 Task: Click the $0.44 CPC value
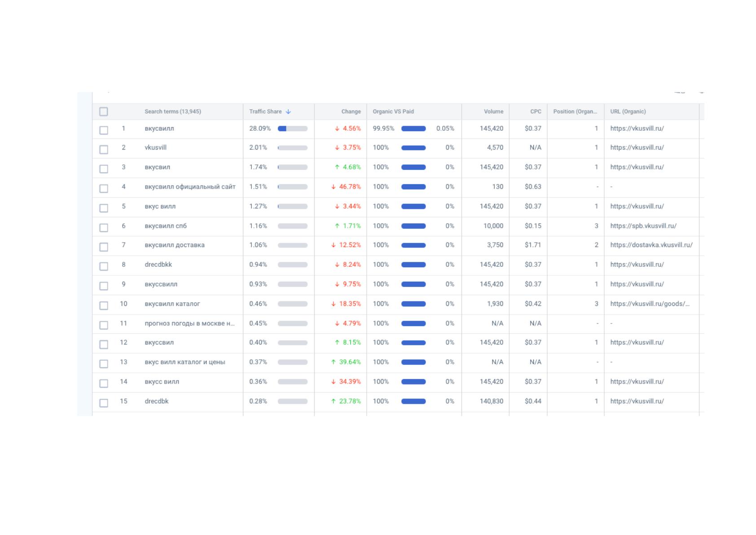[533, 402]
